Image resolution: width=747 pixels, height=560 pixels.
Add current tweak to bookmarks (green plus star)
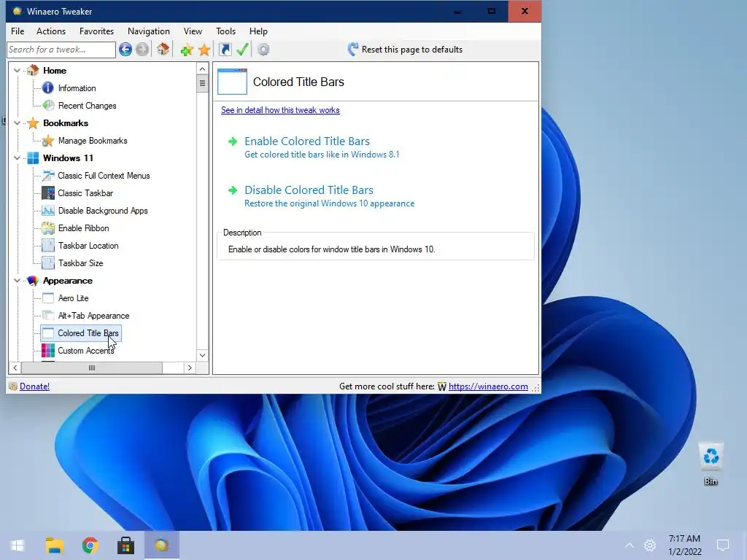click(x=187, y=50)
